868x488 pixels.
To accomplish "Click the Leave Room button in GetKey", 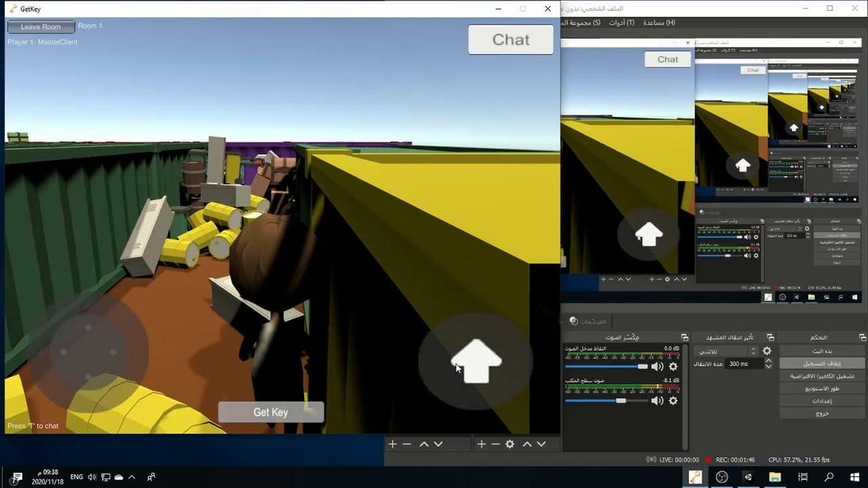I will pos(41,26).
